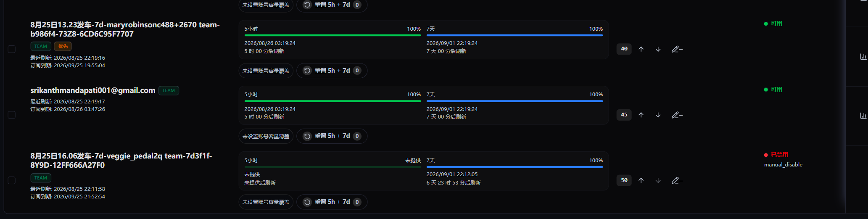Open usage chart for srikanthmandapati001 row
Viewport: 868px width, 219px height.
click(863, 115)
